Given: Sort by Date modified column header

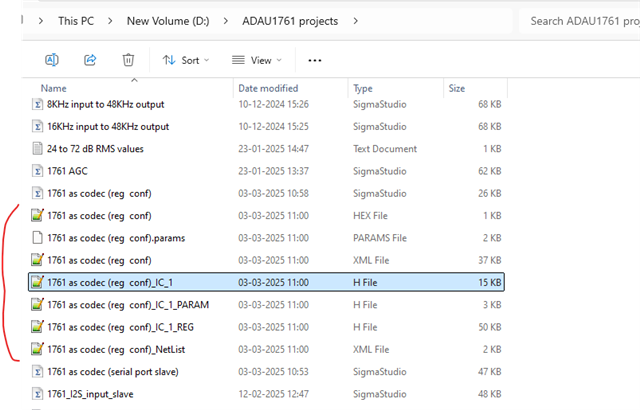Looking at the screenshot, I should point(268,88).
